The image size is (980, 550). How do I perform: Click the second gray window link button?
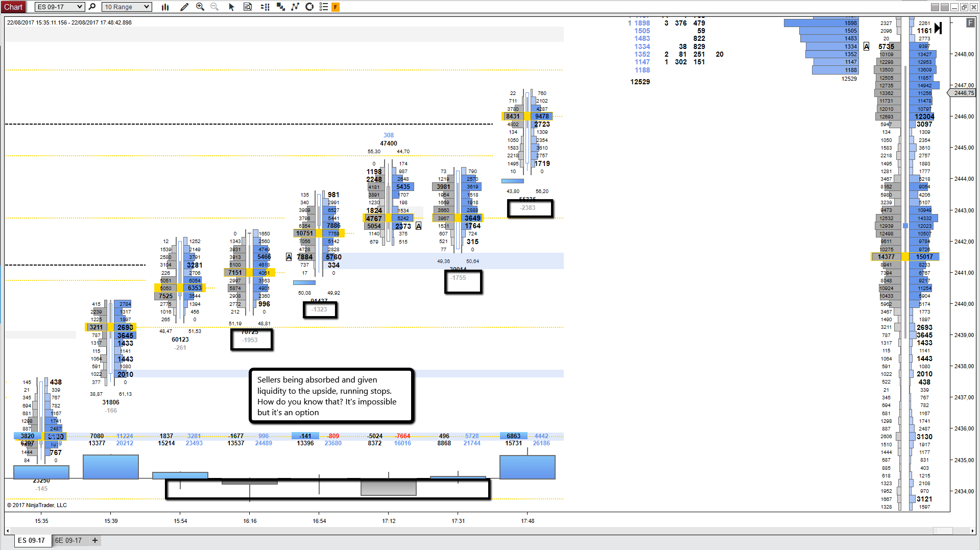pos(944,7)
